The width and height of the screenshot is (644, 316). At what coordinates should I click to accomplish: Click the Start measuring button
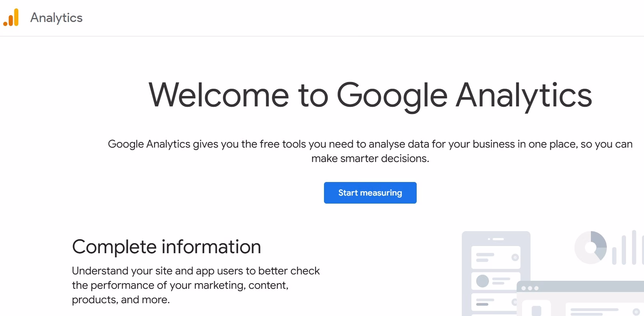coord(370,192)
